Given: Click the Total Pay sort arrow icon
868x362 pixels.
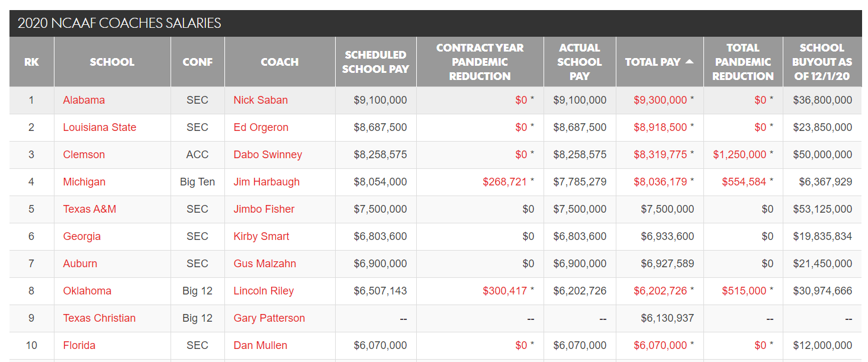Looking at the screenshot, I should pyautogui.click(x=689, y=62).
